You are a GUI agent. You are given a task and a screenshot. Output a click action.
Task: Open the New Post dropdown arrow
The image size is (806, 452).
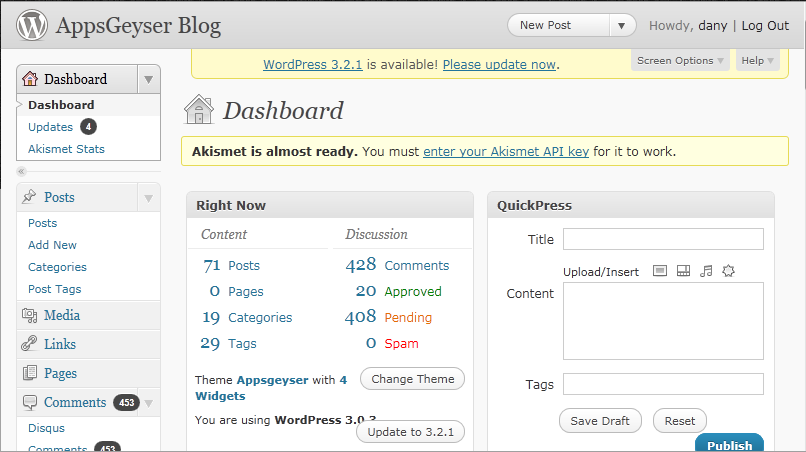coord(623,26)
